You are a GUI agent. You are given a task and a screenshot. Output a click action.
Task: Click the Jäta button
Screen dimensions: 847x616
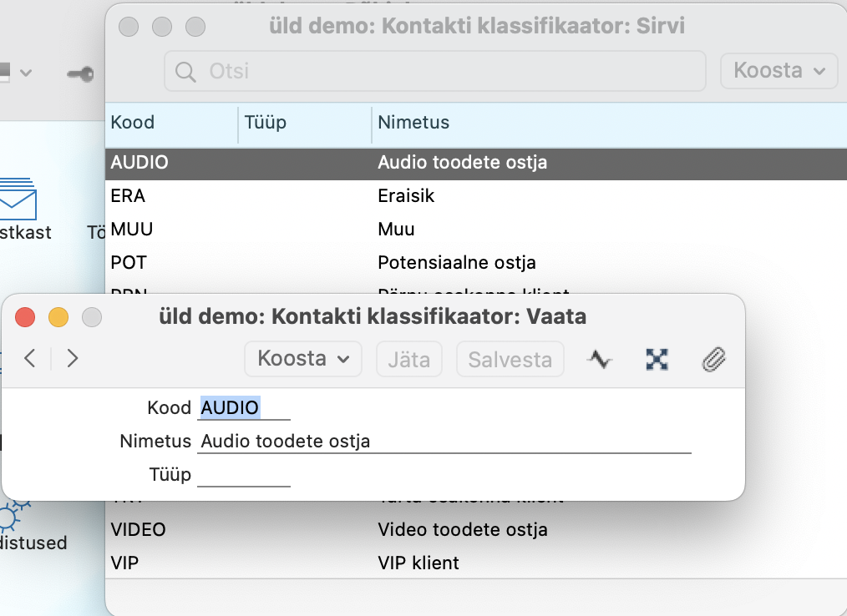408,359
